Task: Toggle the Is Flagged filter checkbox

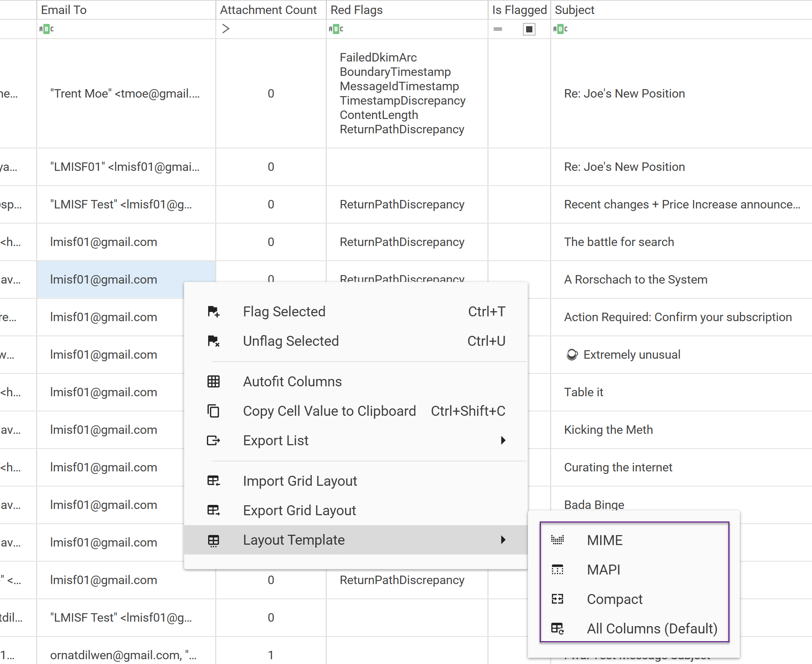Action: (529, 29)
